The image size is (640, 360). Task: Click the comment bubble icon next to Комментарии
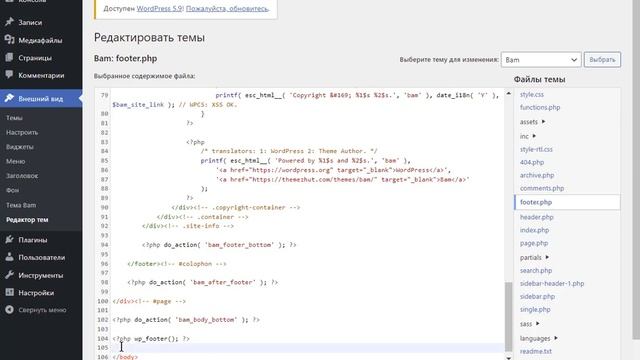coord(9,75)
